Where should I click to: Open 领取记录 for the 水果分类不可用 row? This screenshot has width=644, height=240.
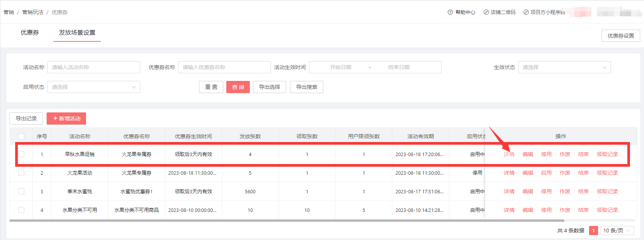(x=607, y=210)
